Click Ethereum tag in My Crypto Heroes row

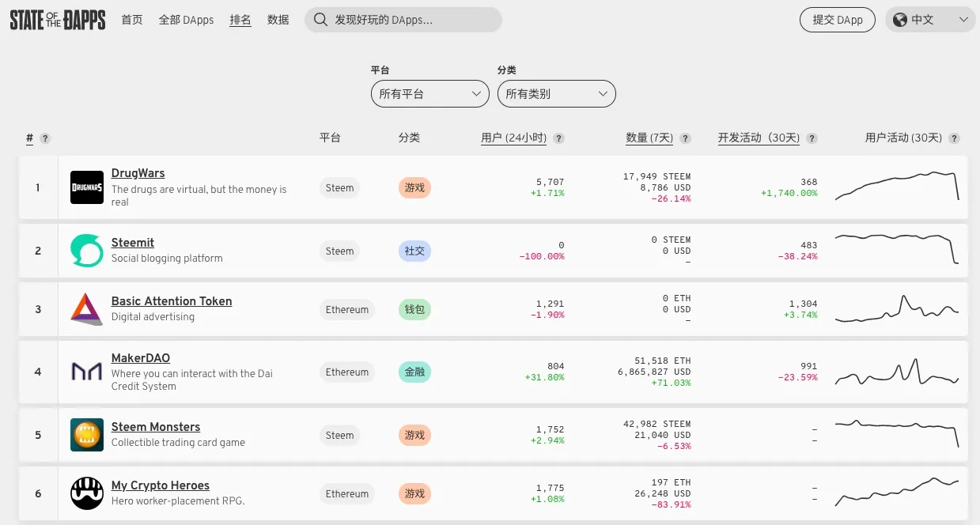(347, 494)
